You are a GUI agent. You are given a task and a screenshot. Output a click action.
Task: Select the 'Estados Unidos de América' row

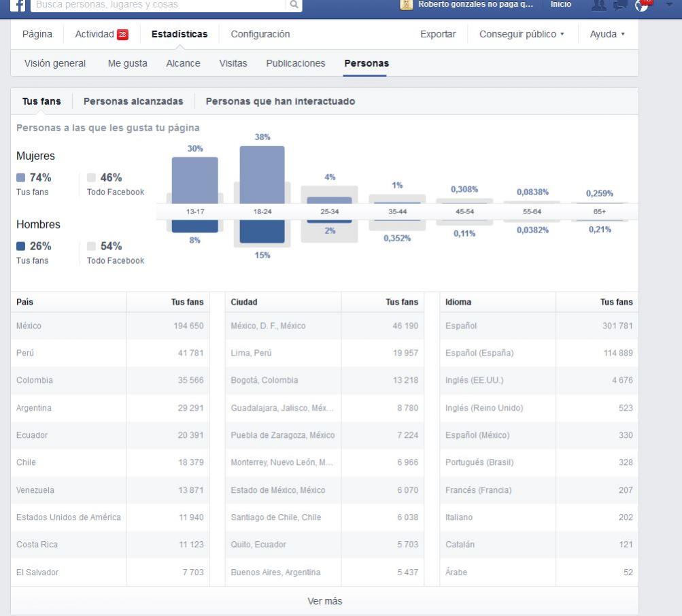pos(110,517)
